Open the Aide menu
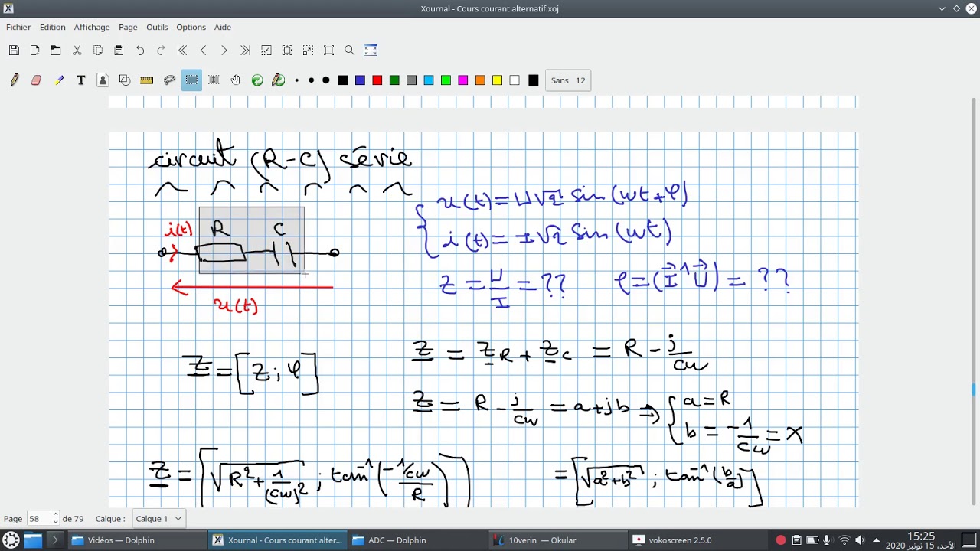This screenshot has height=551, width=980. pos(223,27)
